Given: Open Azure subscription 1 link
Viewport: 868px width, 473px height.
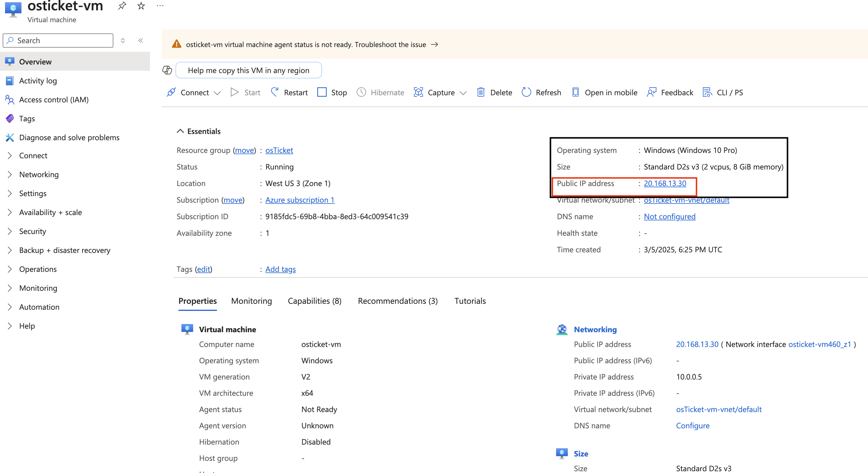Looking at the screenshot, I should pyautogui.click(x=299, y=200).
